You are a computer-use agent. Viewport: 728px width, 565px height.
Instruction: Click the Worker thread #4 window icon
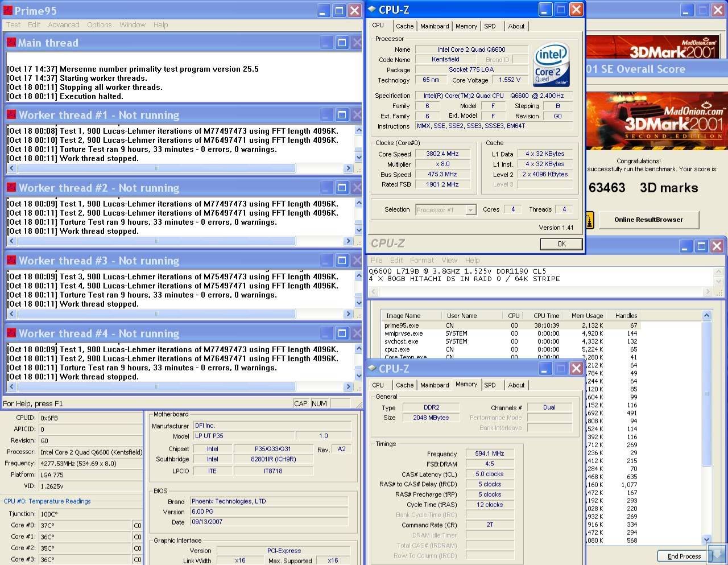click(11, 333)
